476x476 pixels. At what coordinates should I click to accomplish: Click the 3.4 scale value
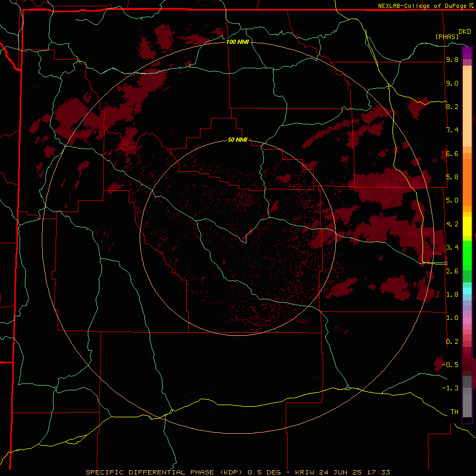coord(452,248)
